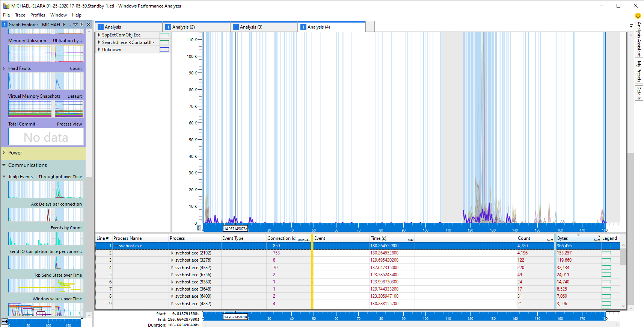Screen dimensions: 644x327
Task: Open the analysis tab overflow dropdown arrow
Action: point(631,26)
